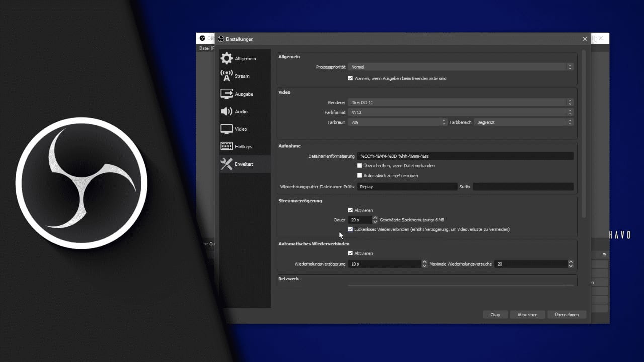
Task: Open the Farbraum dropdown
Action: coord(397,122)
